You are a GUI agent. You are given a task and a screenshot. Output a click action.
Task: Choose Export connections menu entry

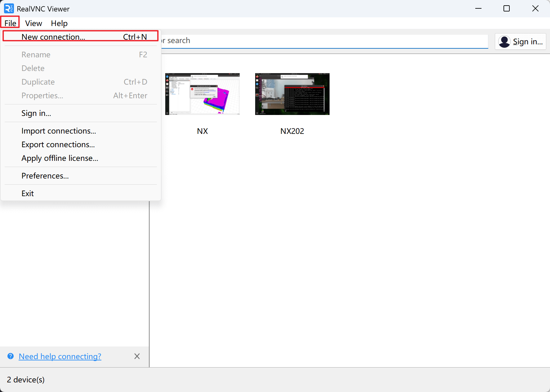tap(58, 145)
